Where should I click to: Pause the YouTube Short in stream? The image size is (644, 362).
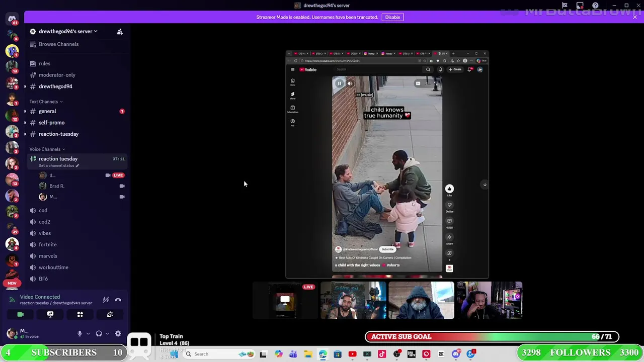click(339, 83)
